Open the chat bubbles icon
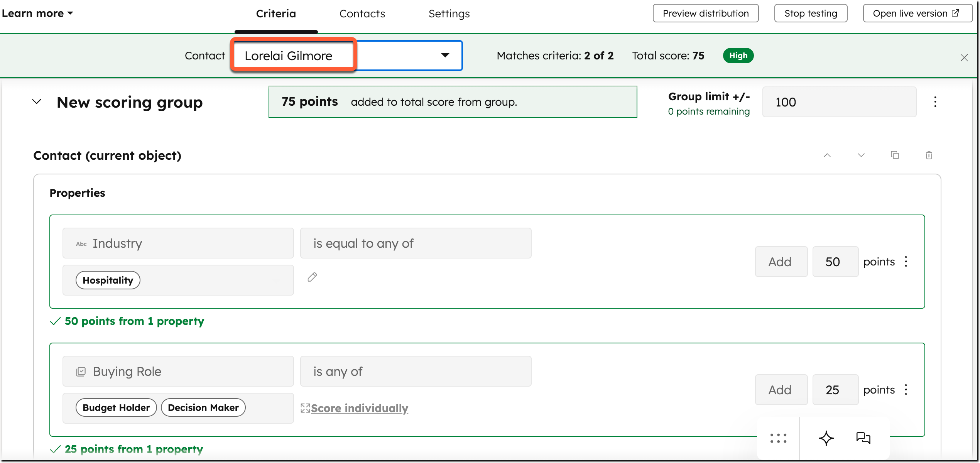This screenshot has width=980, height=463. (x=863, y=438)
